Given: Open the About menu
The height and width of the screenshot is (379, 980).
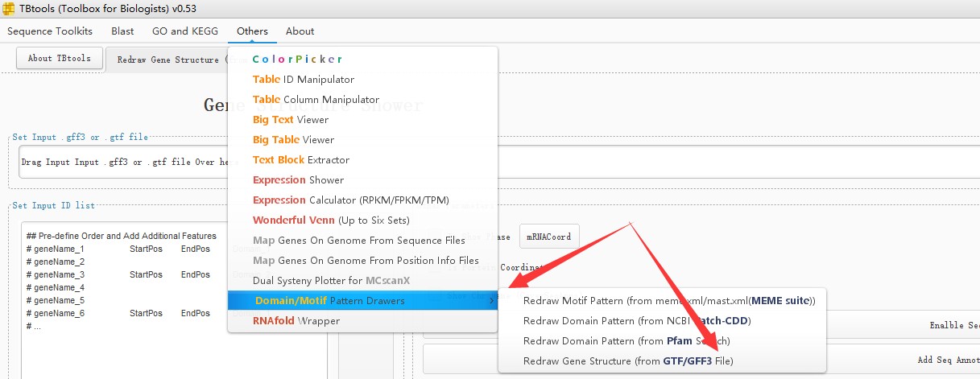Looking at the screenshot, I should click(x=300, y=31).
